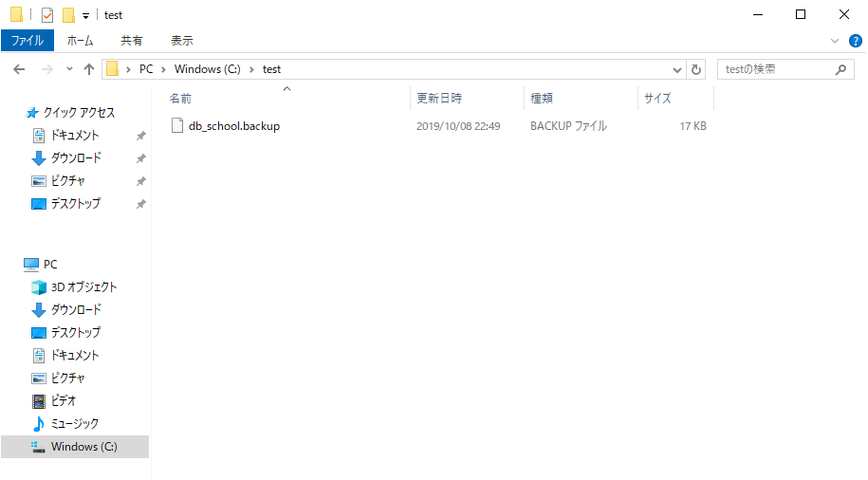Open デスクトップ under クイック アクセス
Image resolution: width=868 pixels, height=480 pixels.
76,203
